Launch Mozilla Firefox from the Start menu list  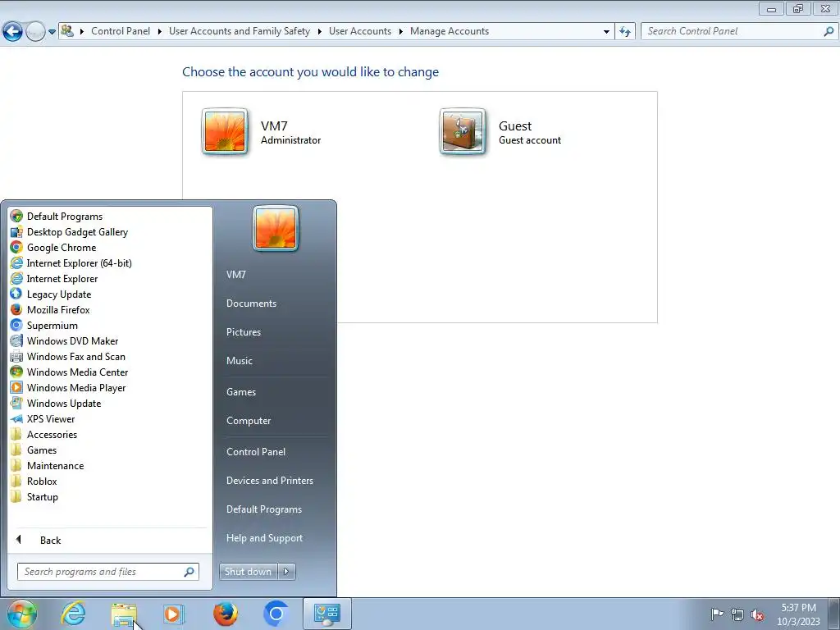[x=50, y=309]
